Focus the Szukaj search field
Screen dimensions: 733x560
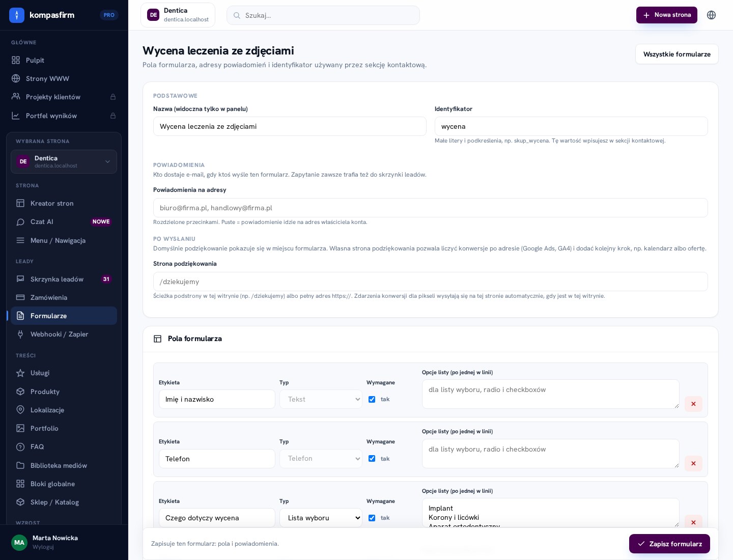coord(323,15)
